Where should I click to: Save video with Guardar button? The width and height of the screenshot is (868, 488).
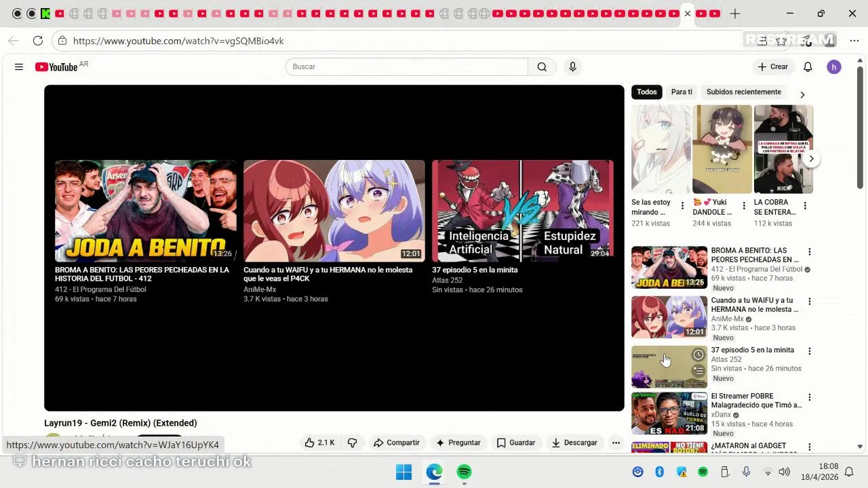(x=516, y=443)
